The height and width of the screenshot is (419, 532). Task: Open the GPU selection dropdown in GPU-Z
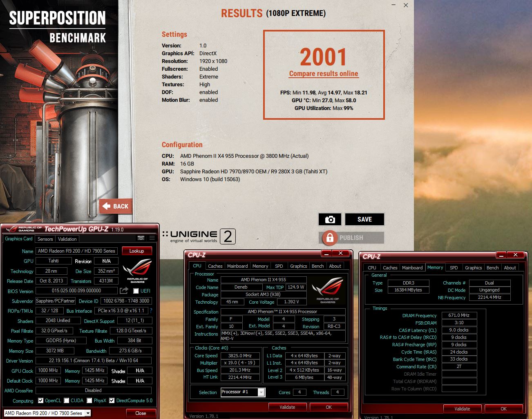click(x=87, y=413)
